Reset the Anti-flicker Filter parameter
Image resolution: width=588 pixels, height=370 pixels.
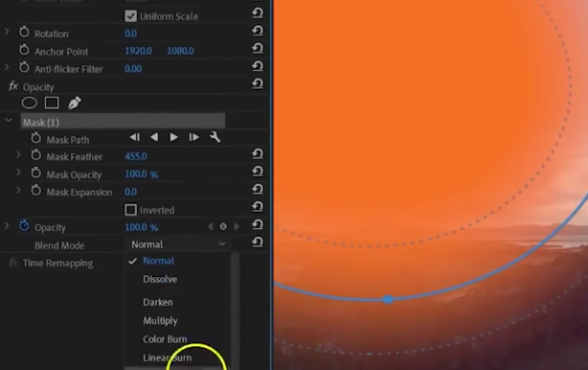[x=258, y=66]
